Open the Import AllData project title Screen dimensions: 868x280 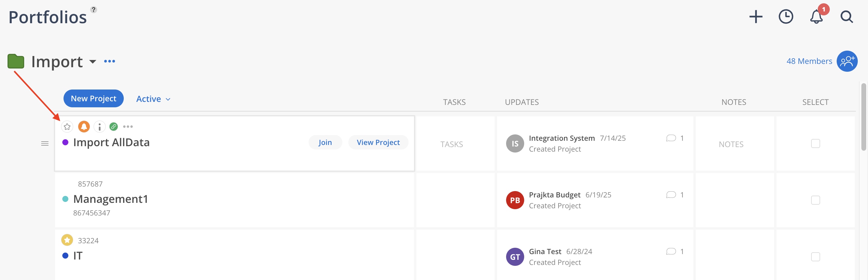pos(111,142)
